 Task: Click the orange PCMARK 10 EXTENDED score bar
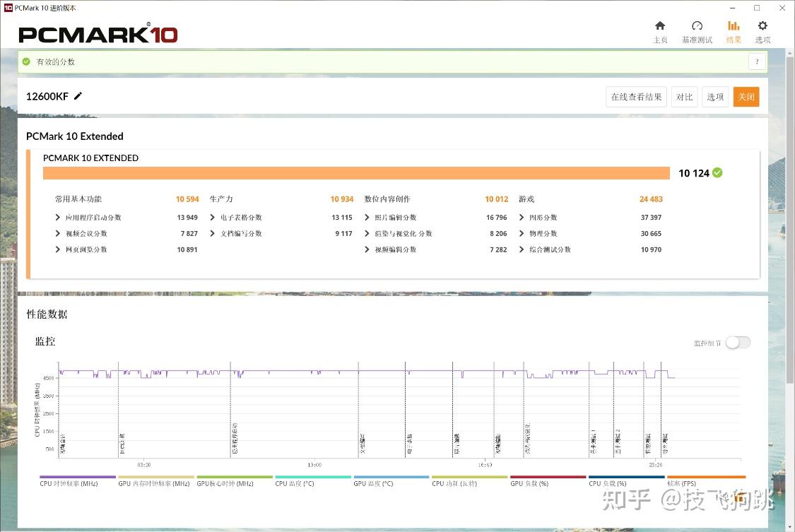click(x=356, y=173)
